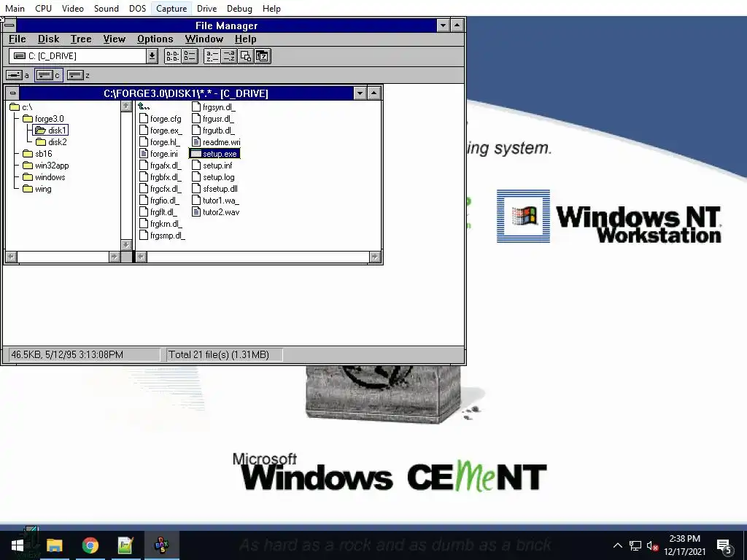Open DOSBox Main menu
The height and width of the screenshot is (560, 747).
point(15,9)
